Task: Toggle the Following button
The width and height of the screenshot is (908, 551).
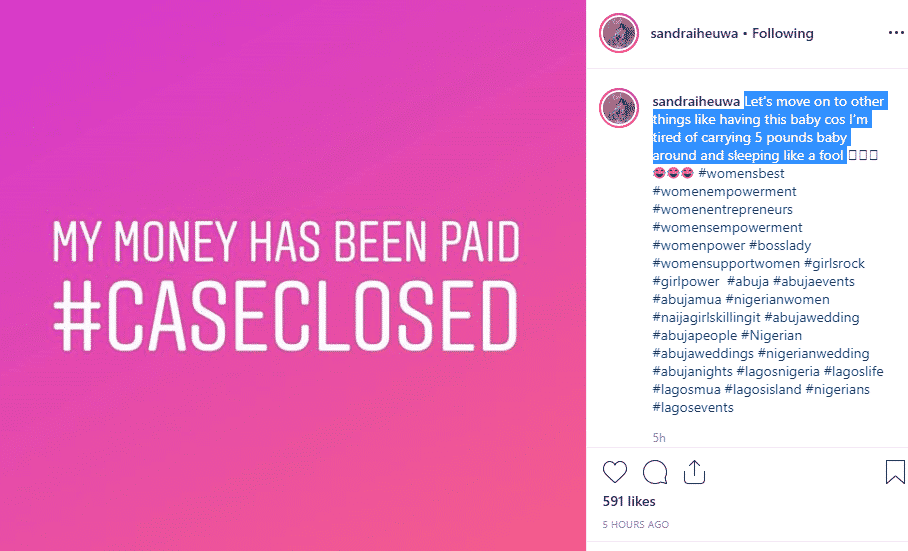Action: [783, 33]
